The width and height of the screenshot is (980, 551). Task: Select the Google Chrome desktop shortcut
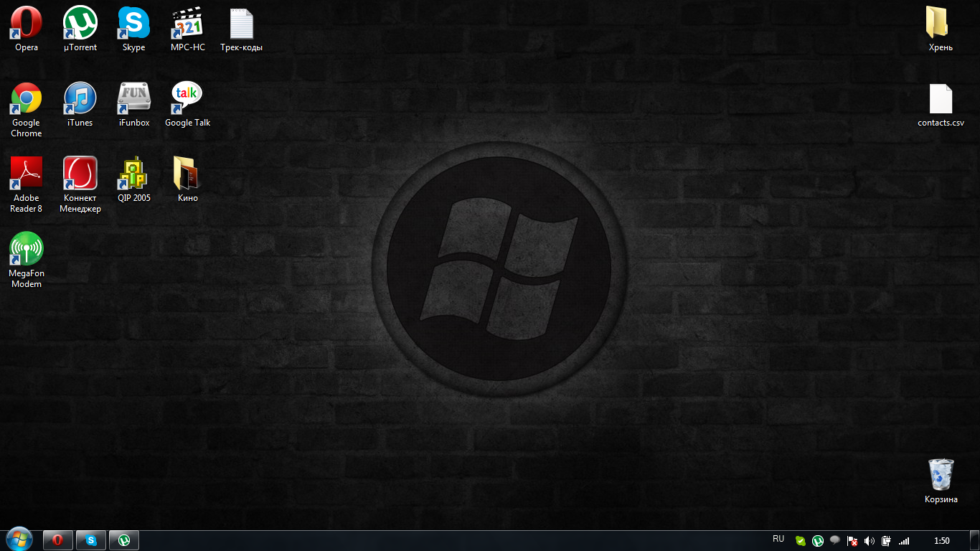(x=27, y=109)
